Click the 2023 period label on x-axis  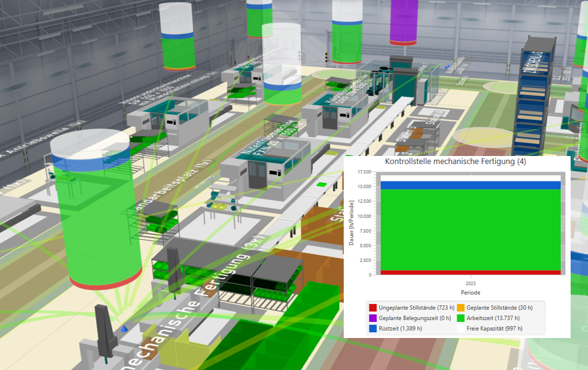pyautogui.click(x=471, y=283)
